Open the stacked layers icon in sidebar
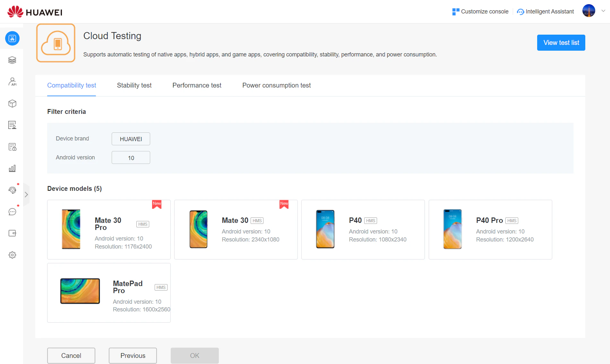610x364 pixels. [12, 60]
